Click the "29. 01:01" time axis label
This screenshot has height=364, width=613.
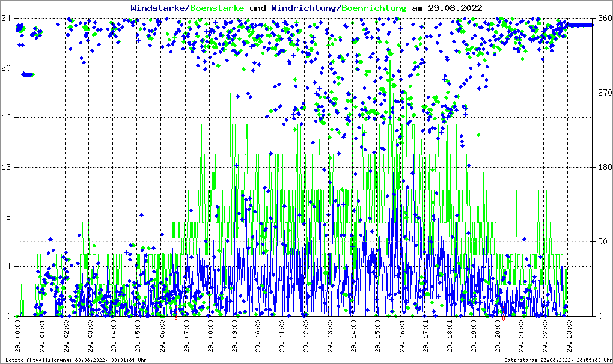42,336
